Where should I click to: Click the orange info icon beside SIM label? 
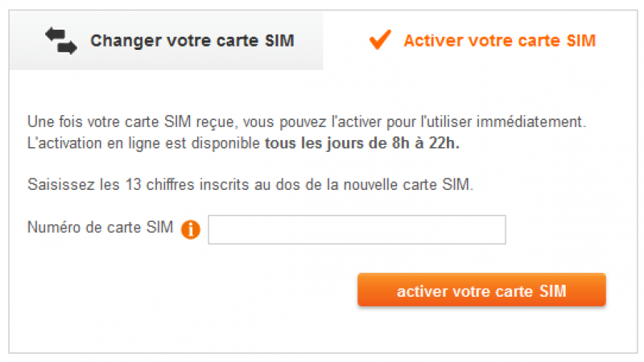(191, 230)
